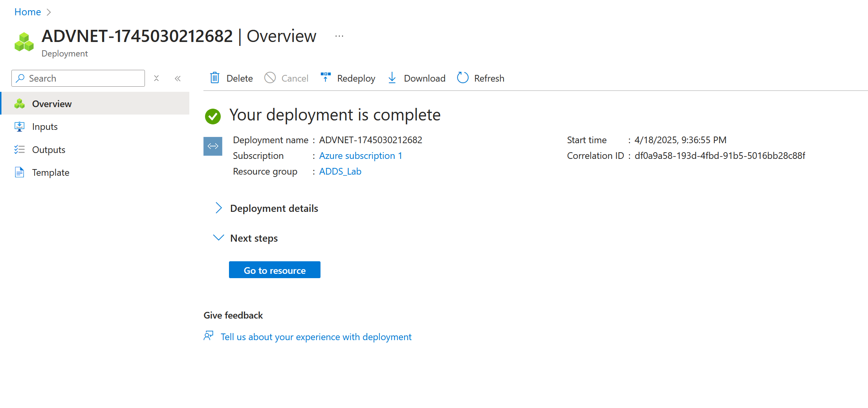Click the Download arrow icon
Viewport: 868px width, 408px height.
pos(392,78)
